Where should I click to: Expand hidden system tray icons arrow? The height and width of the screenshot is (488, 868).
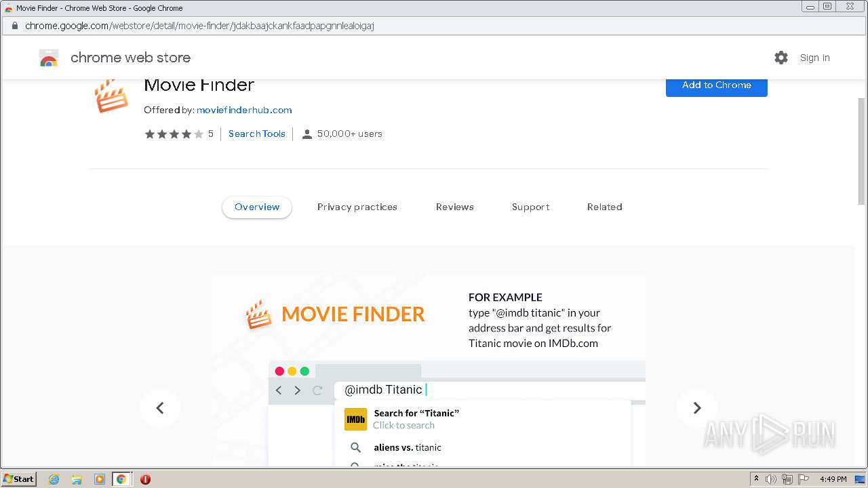coord(756,479)
